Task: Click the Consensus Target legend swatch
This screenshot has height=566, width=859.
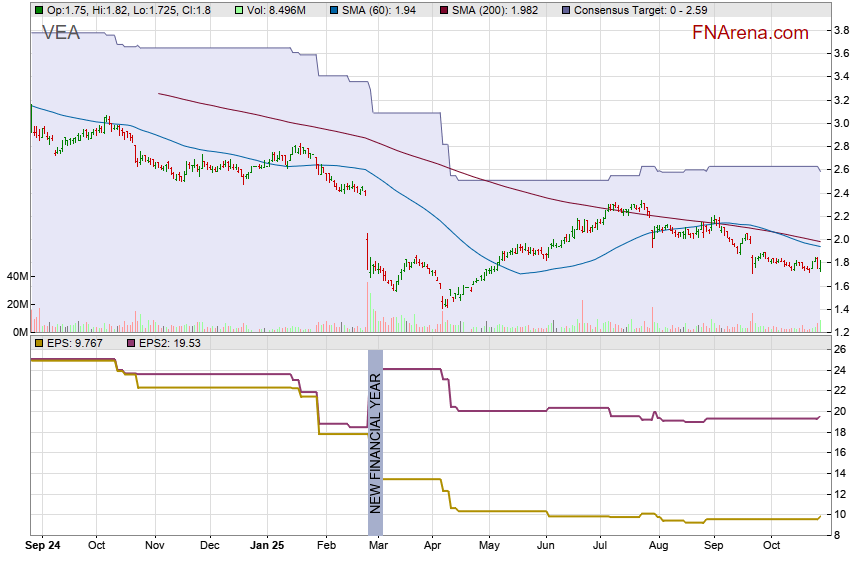Action: (x=567, y=10)
